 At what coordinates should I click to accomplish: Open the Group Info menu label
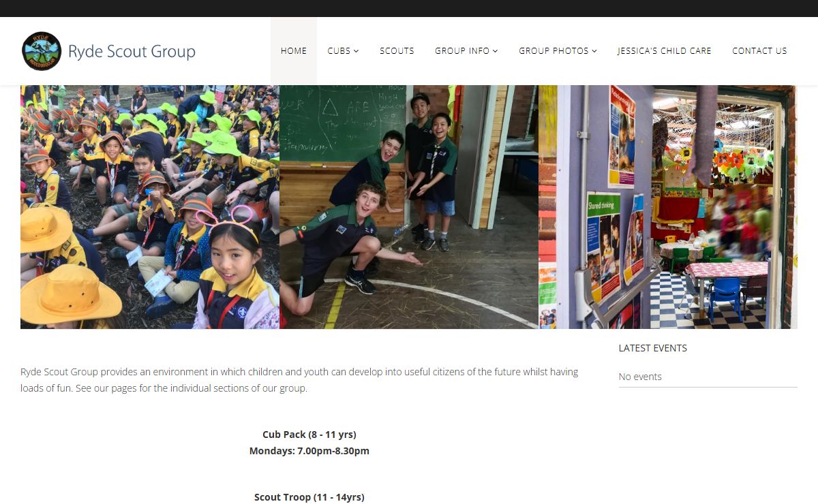462,51
